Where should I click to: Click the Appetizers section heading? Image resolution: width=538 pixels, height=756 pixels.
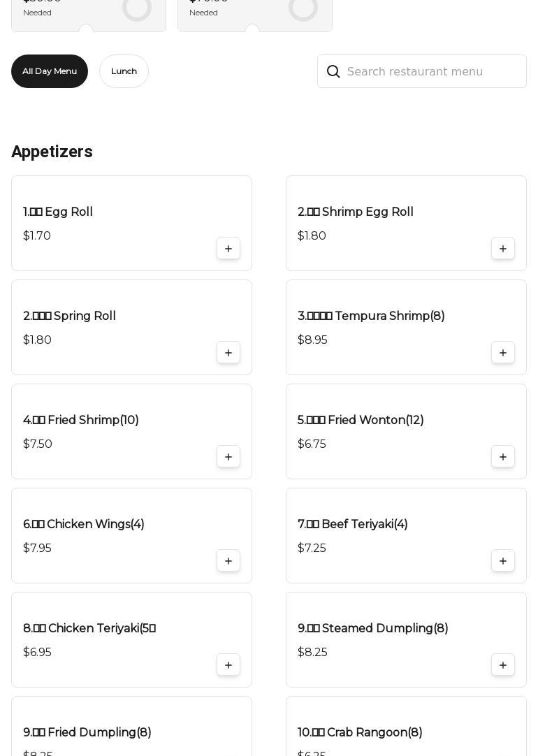pos(52,152)
